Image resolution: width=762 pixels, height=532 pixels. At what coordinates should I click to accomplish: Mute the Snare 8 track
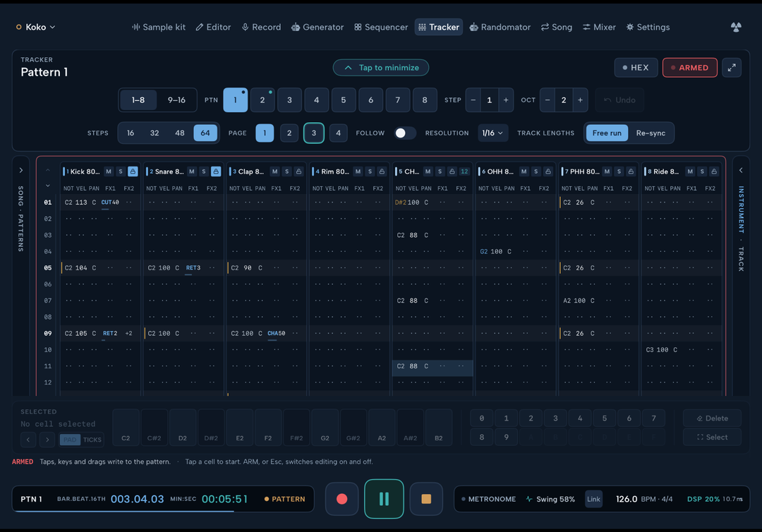point(192,171)
